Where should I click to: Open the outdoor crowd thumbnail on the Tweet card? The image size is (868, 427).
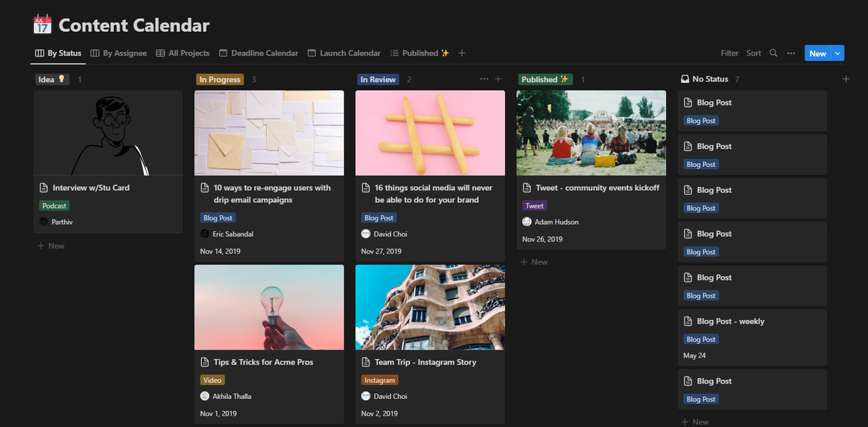point(592,133)
